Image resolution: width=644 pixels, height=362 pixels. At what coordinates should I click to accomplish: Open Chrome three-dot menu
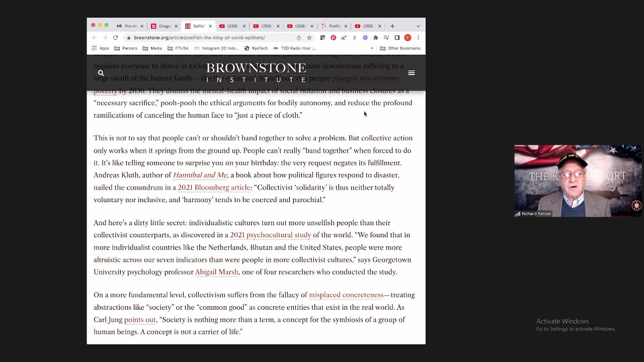point(418,38)
